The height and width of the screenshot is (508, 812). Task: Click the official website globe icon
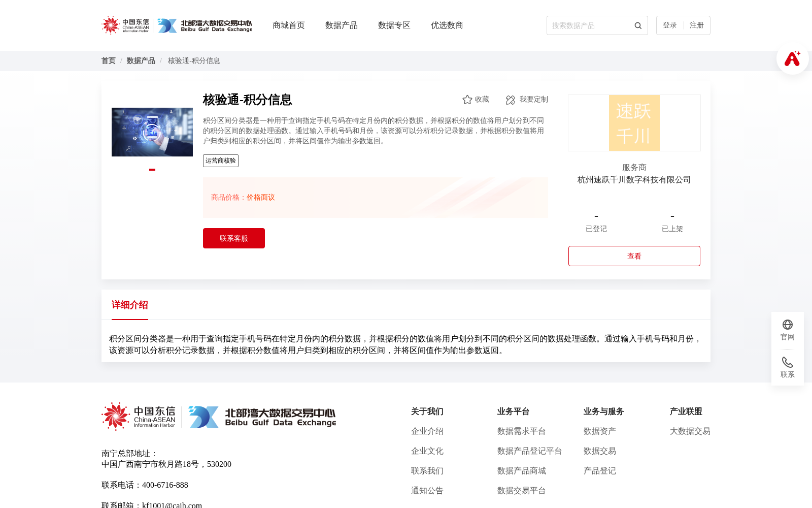[x=788, y=325]
